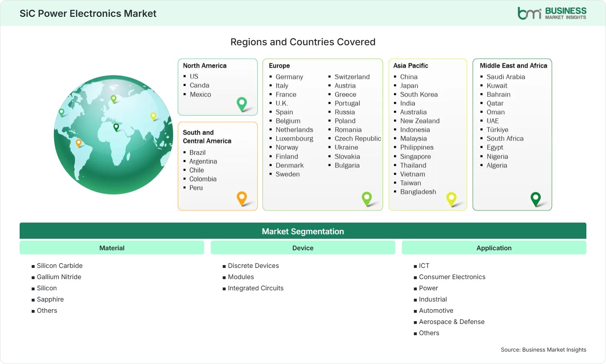
Task: Click the yellow pin in Asia Pacific card
Action: (451, 199)
